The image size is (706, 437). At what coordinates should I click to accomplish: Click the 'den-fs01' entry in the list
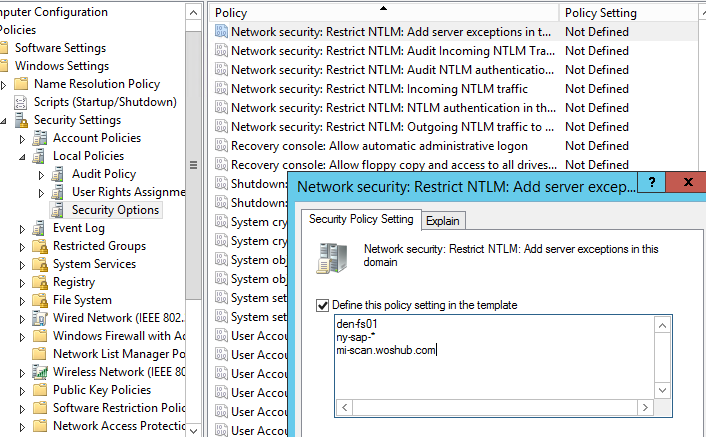[x=357, y=324]
